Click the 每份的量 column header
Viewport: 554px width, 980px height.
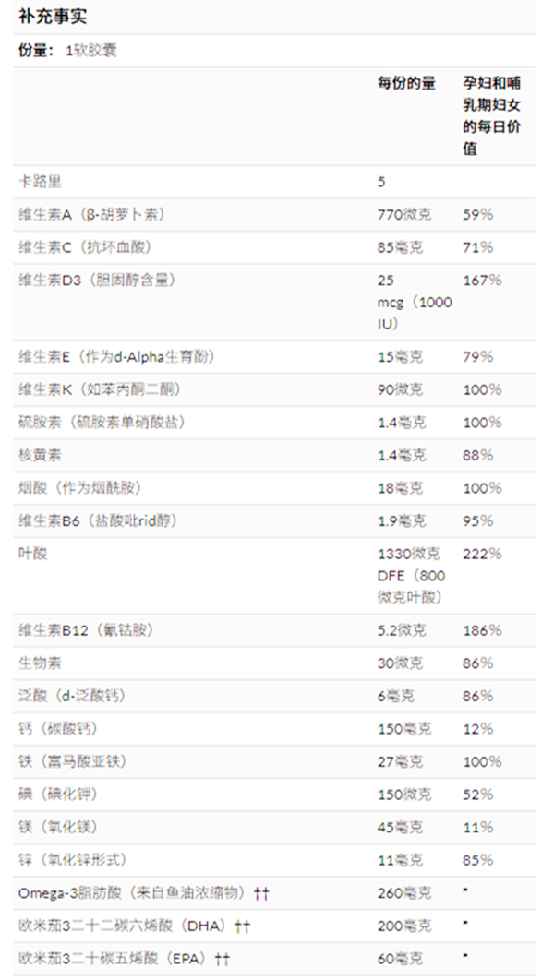pyautogui.click(x=406, y=83)
